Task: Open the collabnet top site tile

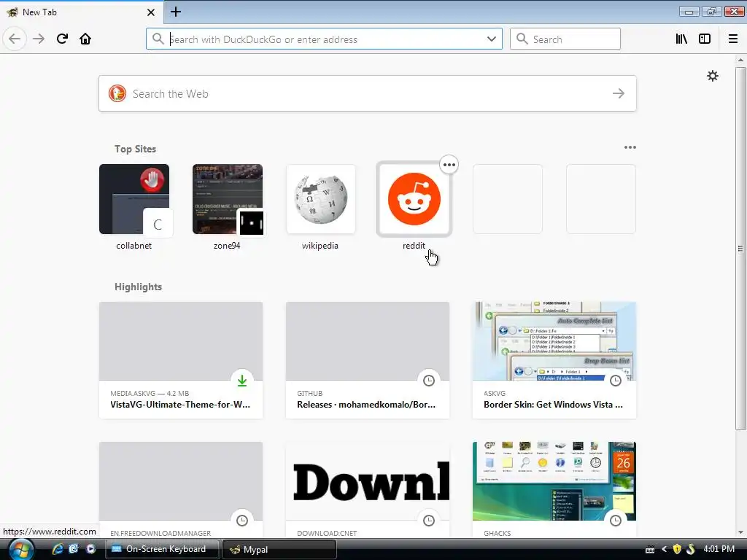Action: coord(134,199)
